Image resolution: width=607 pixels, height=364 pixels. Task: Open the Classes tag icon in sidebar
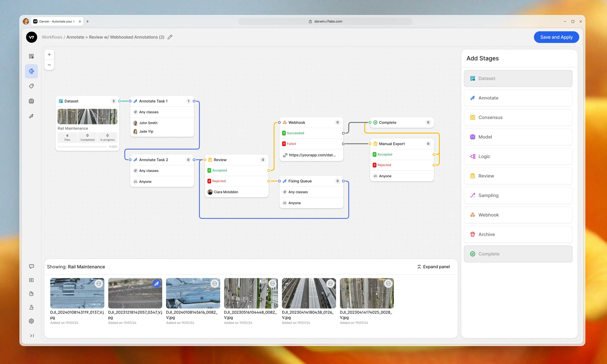31,86
